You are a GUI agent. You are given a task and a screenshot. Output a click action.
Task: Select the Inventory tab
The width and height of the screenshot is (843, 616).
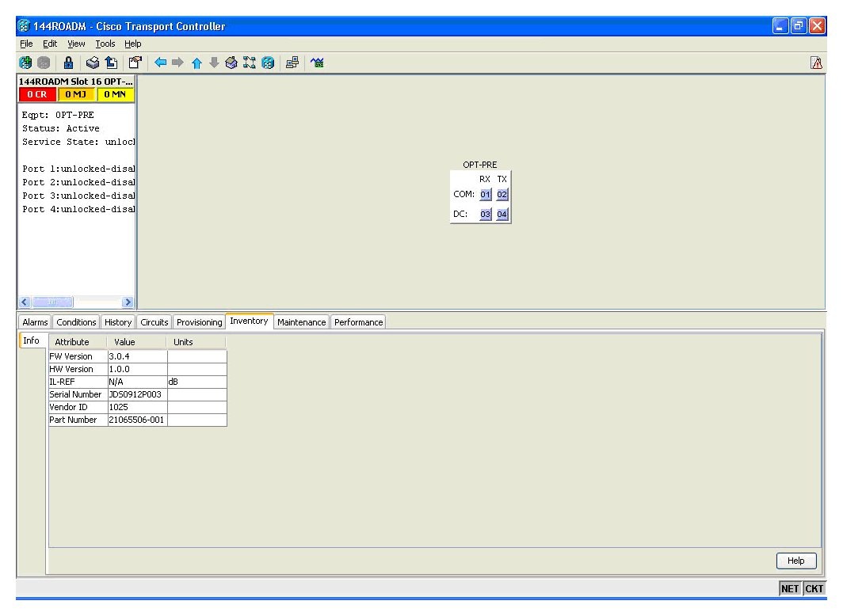coord(249,321)
